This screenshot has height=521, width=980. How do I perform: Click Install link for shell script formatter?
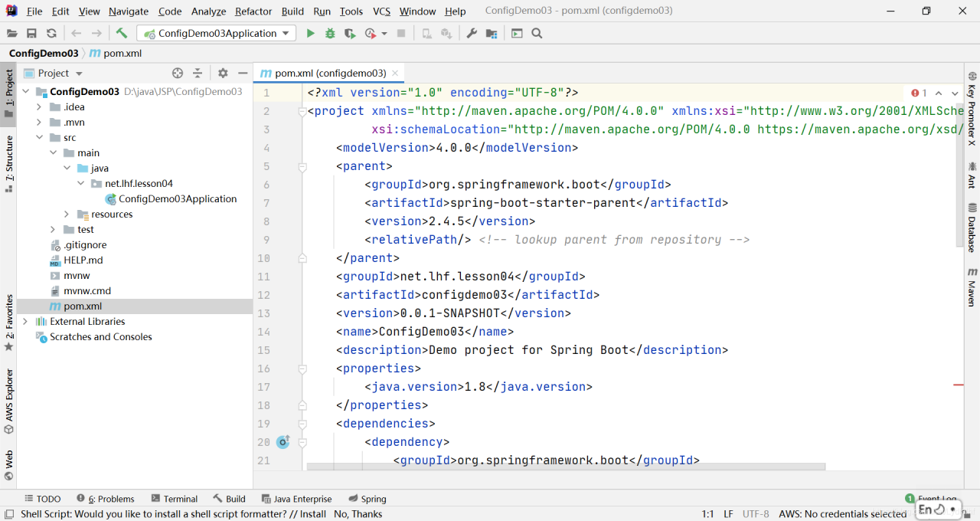pos(312,514)
